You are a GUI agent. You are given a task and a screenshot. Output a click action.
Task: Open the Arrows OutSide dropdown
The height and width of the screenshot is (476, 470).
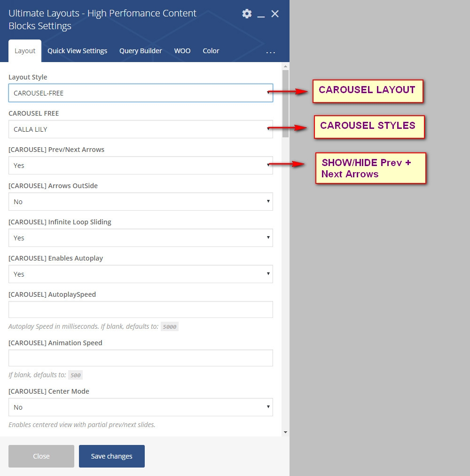click(141, 202)
